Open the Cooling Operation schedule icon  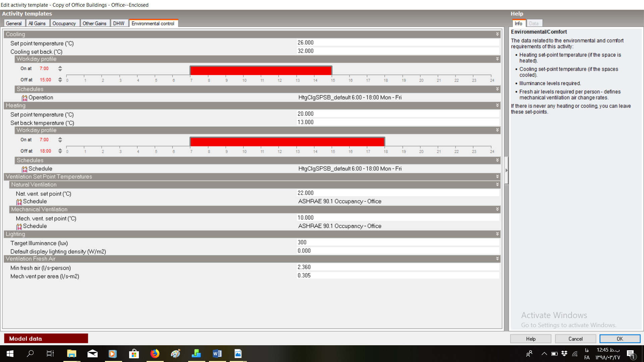pos(24,98)
